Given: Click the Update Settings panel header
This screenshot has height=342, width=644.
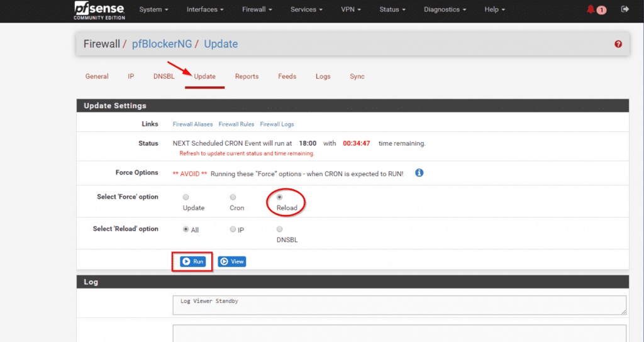Looking at the screenshot, I should click(x=353, y=106).
